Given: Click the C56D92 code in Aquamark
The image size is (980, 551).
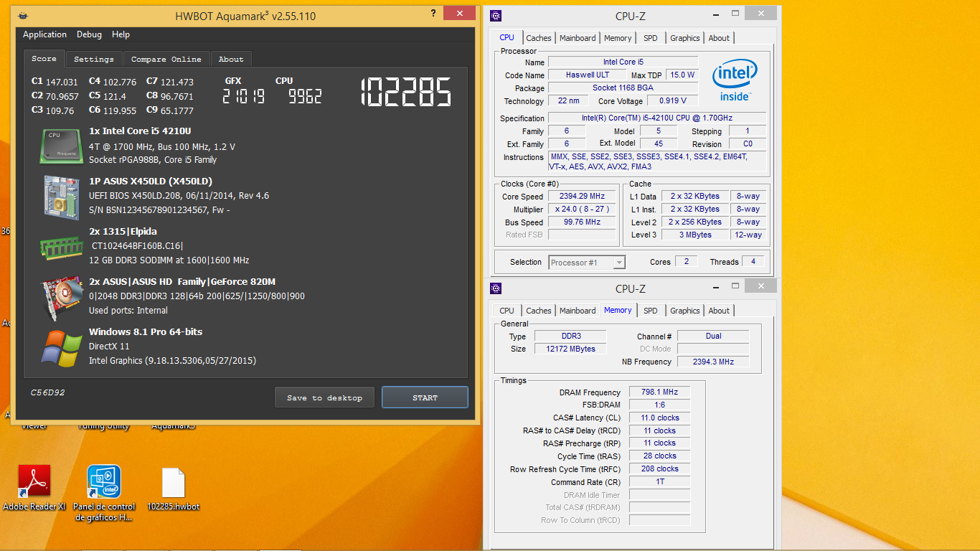Looking at the screenshot, I should click(x=47, y=393).
